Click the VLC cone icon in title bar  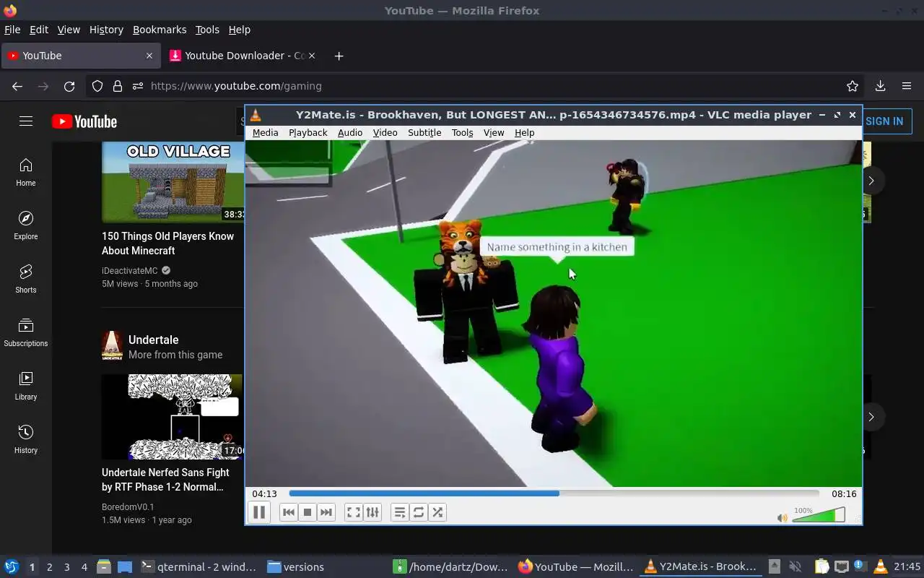256,115
